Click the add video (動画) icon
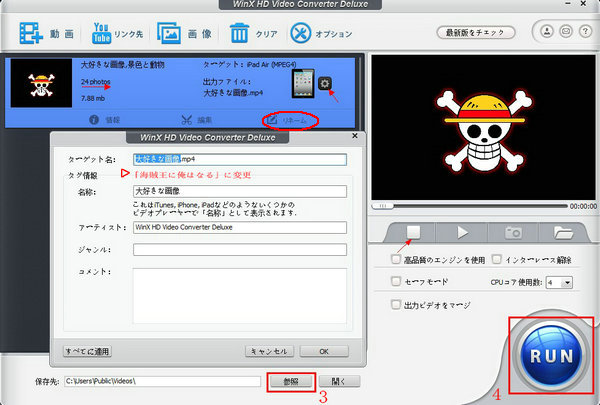The image size is (600, 405). click(x=31, y=33)
